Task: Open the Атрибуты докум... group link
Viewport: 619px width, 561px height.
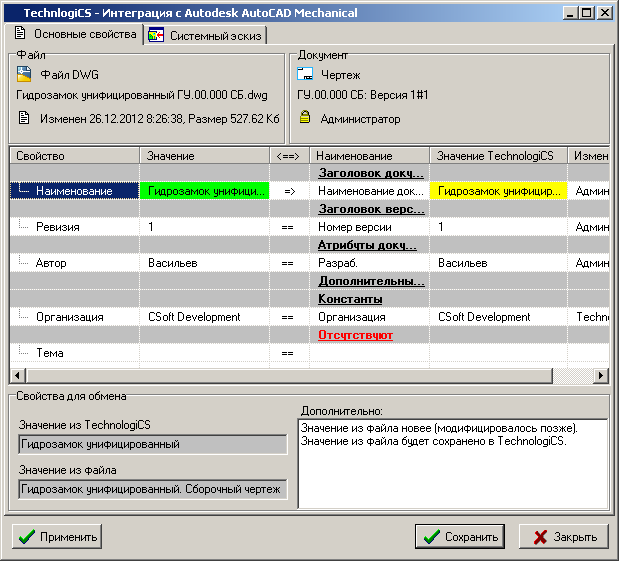Action: (x=367, y=245)
